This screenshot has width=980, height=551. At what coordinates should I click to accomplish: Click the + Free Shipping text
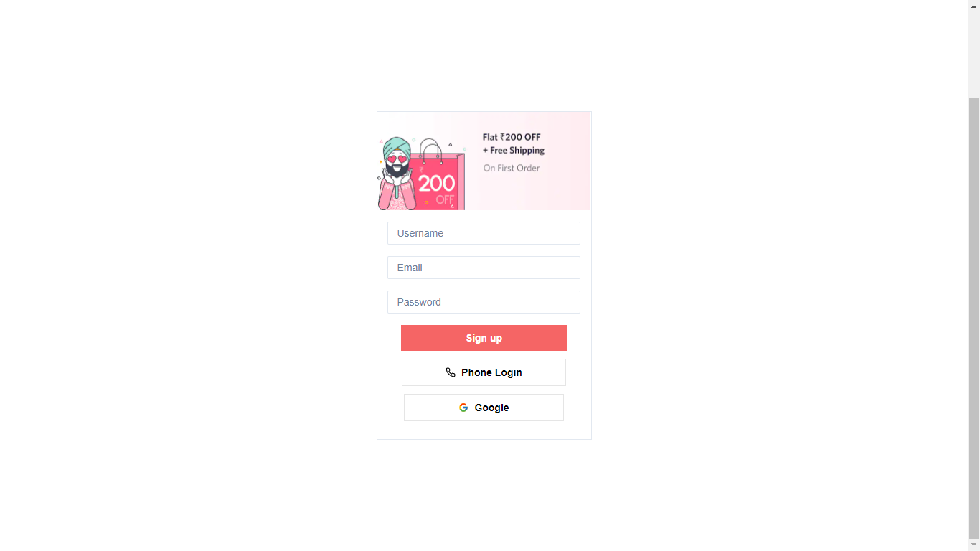514,151
